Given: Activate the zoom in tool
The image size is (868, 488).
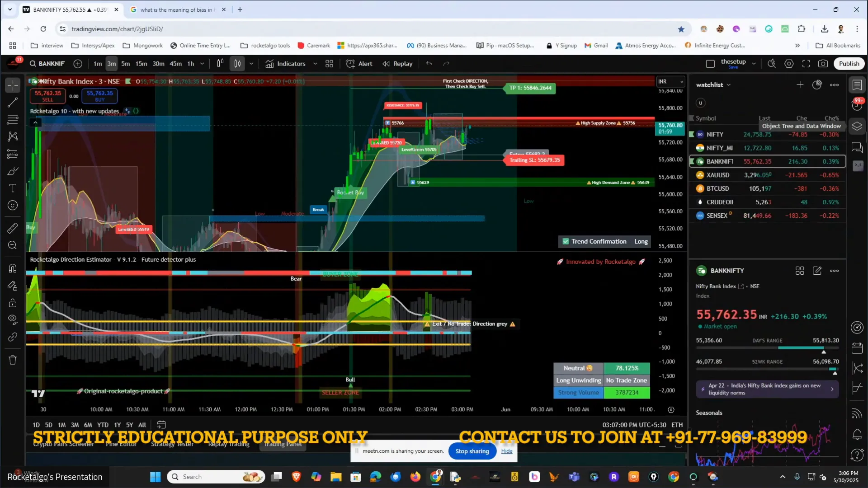Looking at the screenshot, I should point(13,245).
